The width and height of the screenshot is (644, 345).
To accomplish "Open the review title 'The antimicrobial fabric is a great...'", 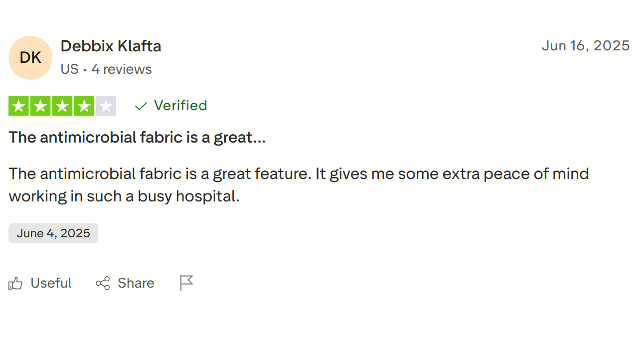I will point(137,137).
